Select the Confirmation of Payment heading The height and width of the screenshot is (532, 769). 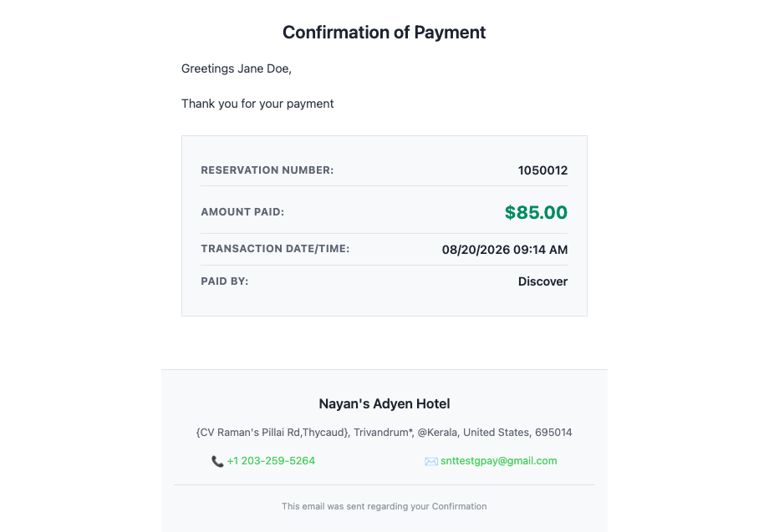click(384, 33)
